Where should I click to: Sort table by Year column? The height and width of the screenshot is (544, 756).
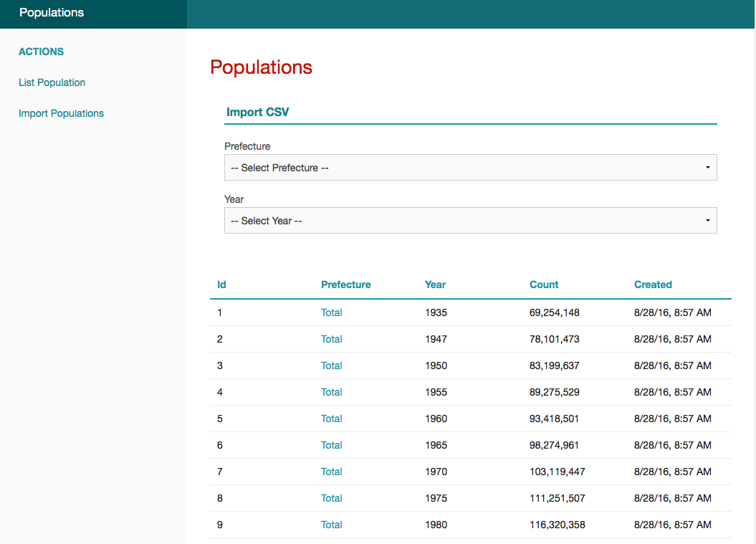coord(436,285)
